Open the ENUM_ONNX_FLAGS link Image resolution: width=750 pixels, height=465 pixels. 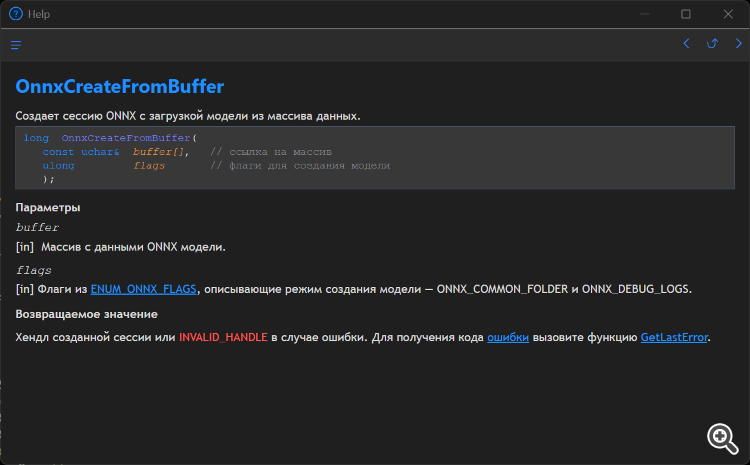point(144,289)
